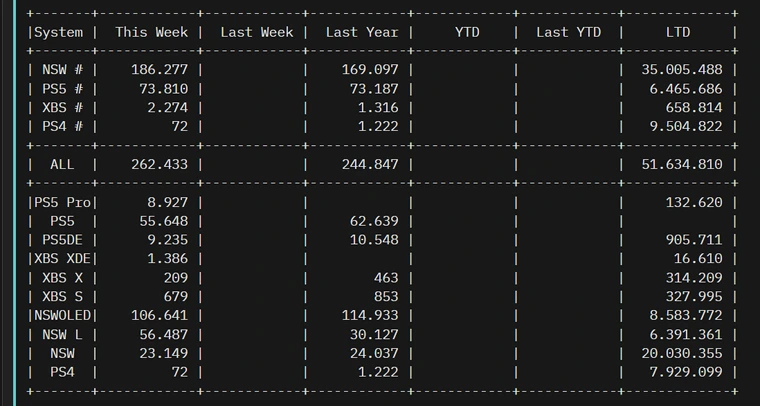The width and height of the screenshot is (760, 406).
Task: Click the "YTD" column header
Action: (467, 32)
